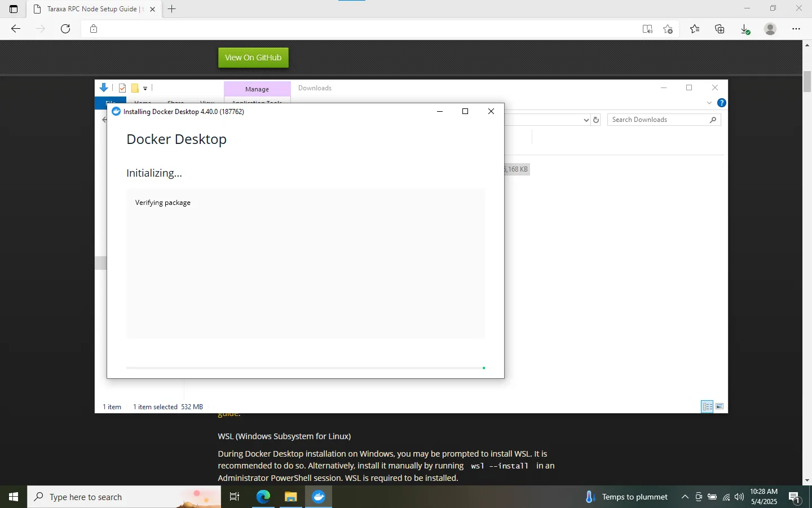Click the speaker icon in the system tray
Screen dimensions: 812x508
click(739, 497)
